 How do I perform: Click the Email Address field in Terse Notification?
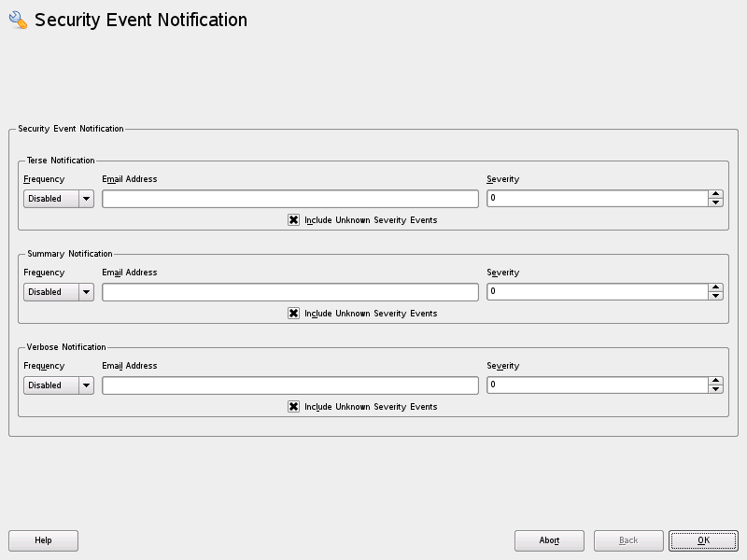289,198
